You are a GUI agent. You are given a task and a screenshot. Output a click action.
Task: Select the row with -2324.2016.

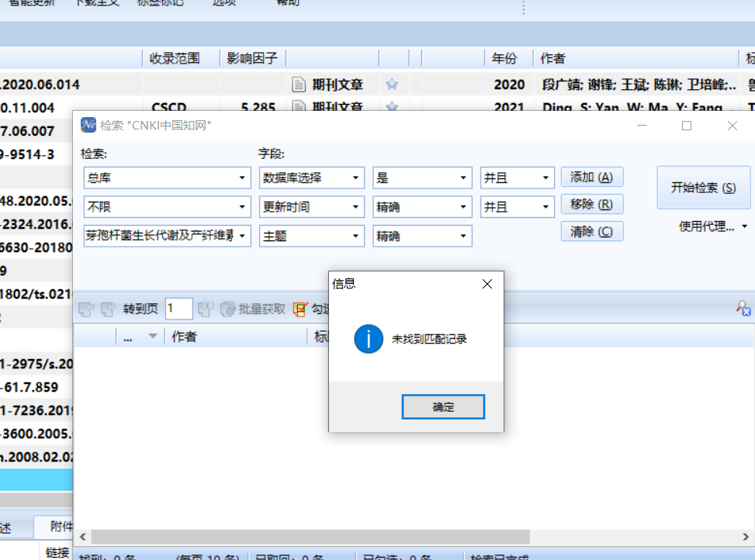[36, 224]
